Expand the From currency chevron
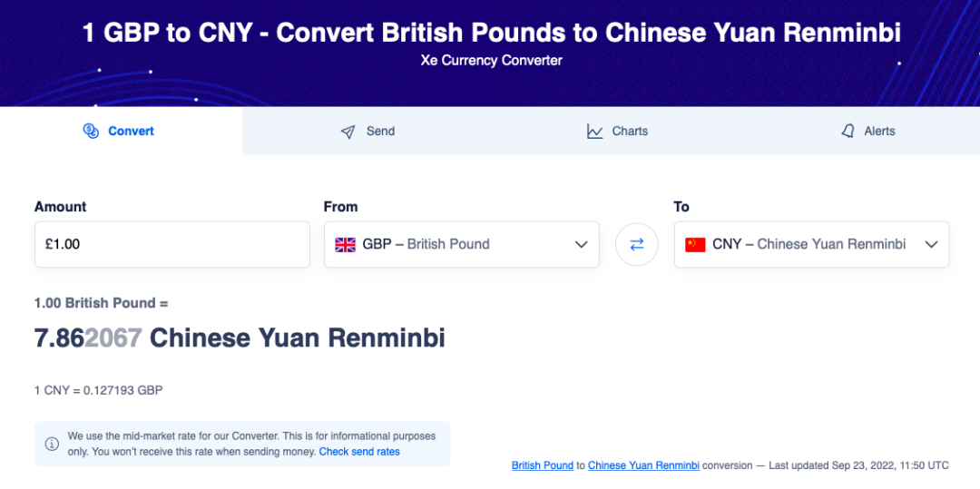This screenshot has width=980, height=489. pos(582,244)
